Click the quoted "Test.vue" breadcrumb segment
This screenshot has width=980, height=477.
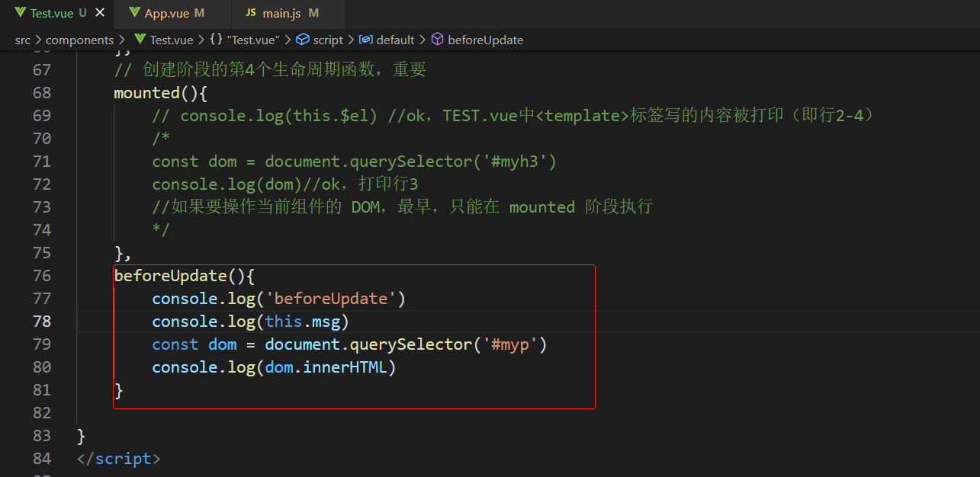coord(253,40)
